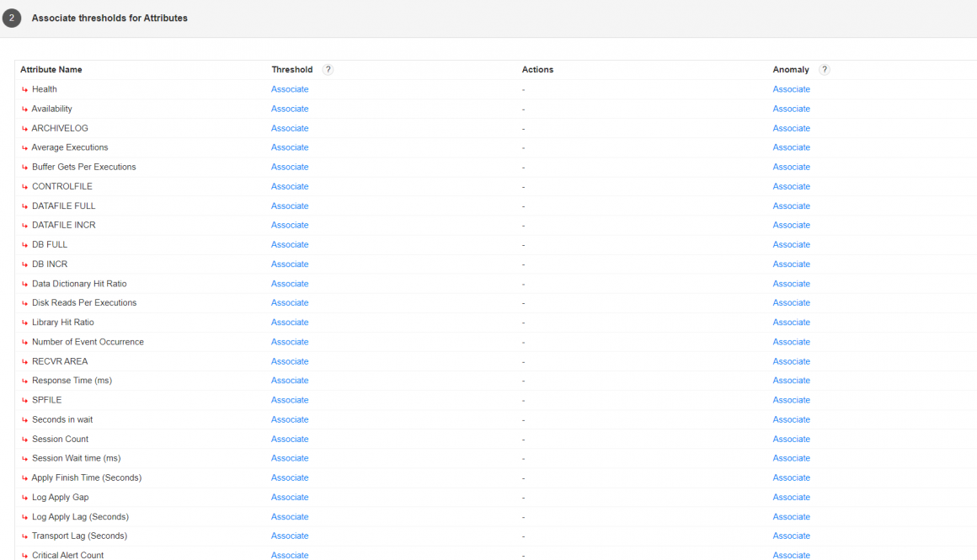
Task: Associate an anomaly for Critical Alert Count
Action: tap(791, 555)
